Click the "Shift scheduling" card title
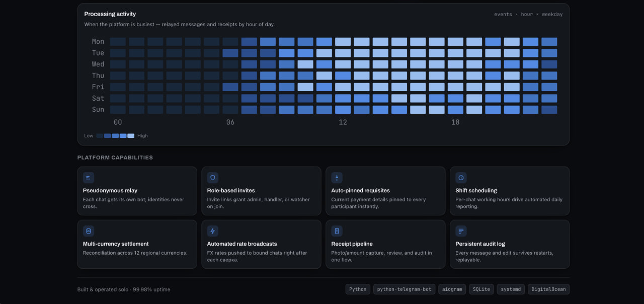Screen dimensions: 644x304 click(476, 191)
